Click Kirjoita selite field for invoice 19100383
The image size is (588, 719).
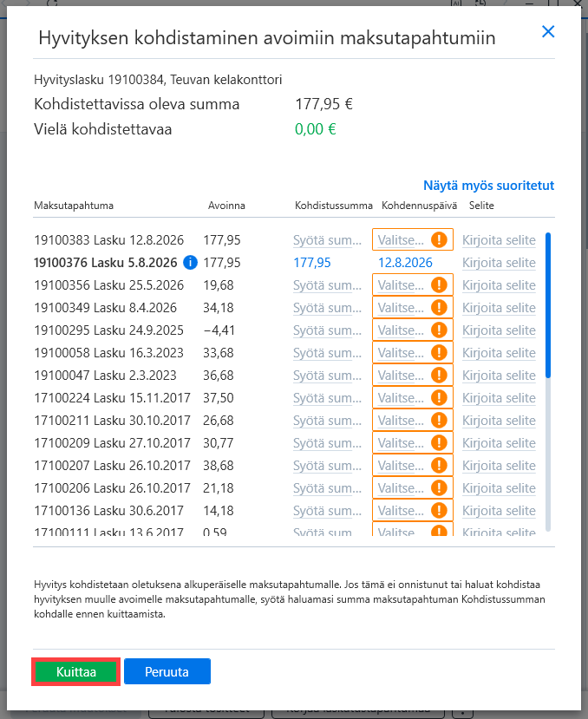click(x=499, y=240)
